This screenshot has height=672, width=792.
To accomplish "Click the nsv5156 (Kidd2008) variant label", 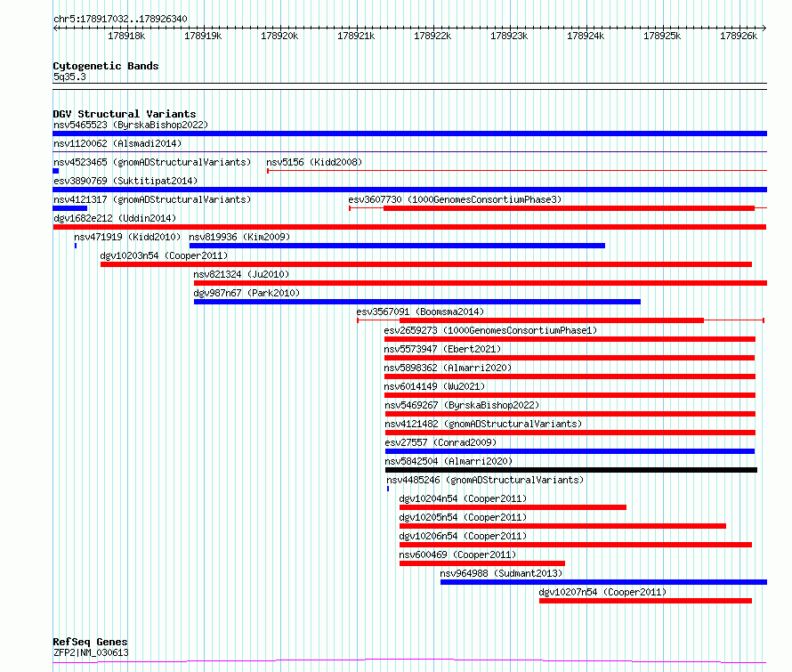I will [314, 162].
